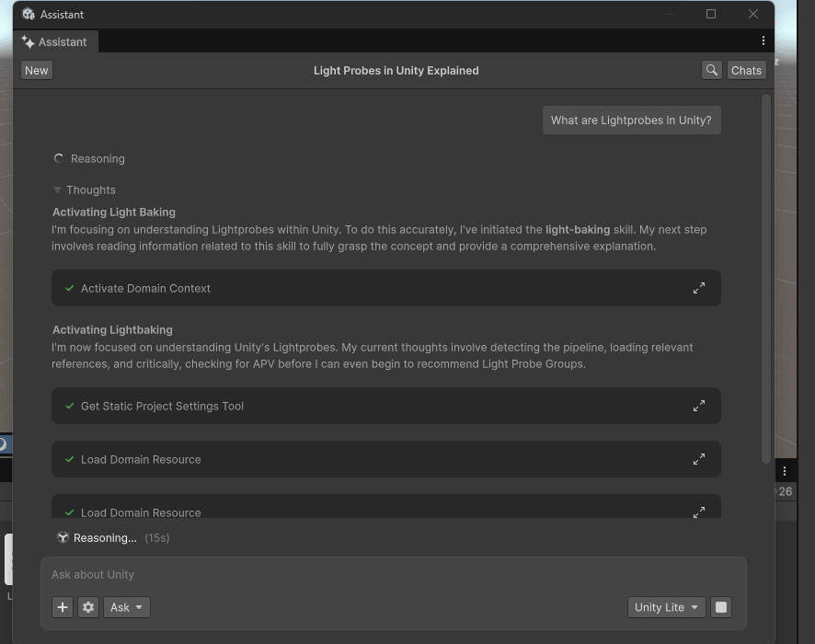This screenshot has height=644, width=815.
Task: Start a New chat
Action: 37,70
